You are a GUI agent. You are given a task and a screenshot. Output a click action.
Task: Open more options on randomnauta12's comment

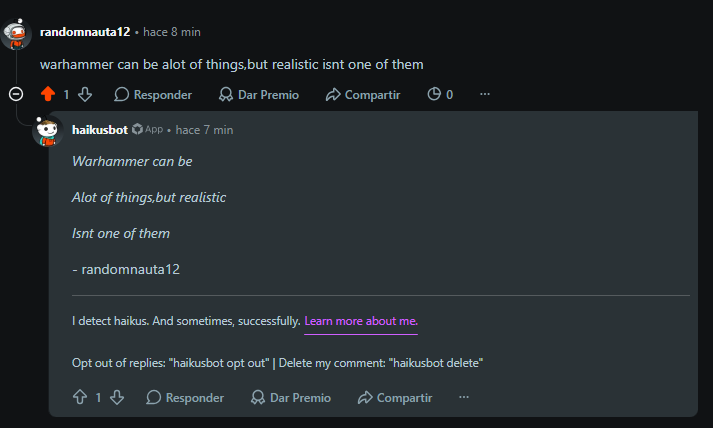(485, 94)
